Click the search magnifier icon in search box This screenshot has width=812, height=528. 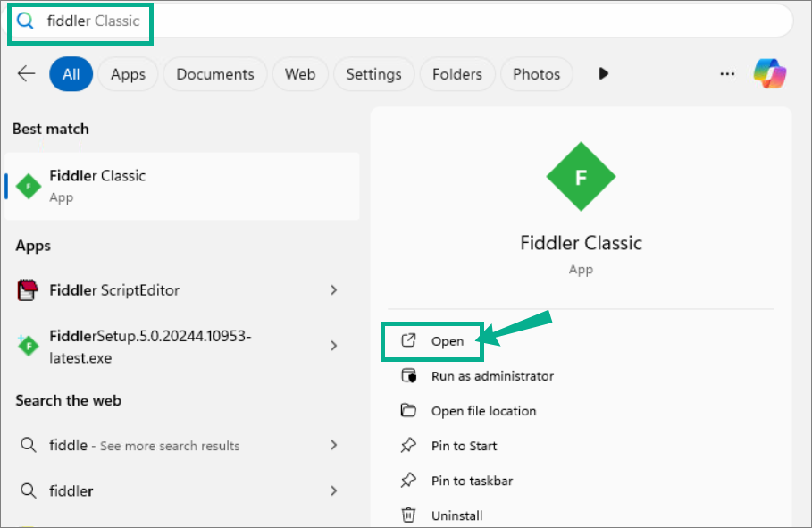point(26,21)
